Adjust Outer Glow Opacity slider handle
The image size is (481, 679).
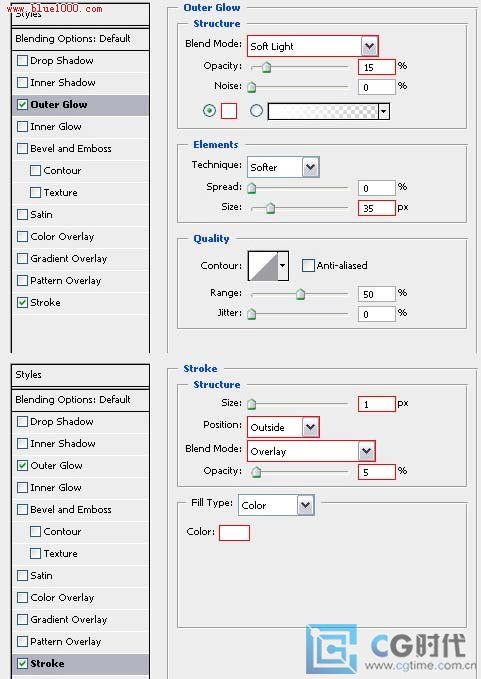[266, 67]
